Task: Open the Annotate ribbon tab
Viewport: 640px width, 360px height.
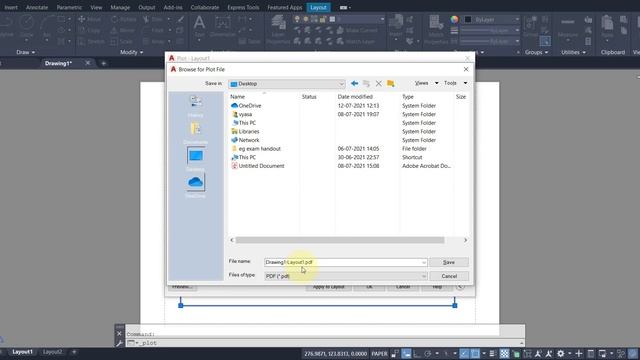Action: coord(37,7)
